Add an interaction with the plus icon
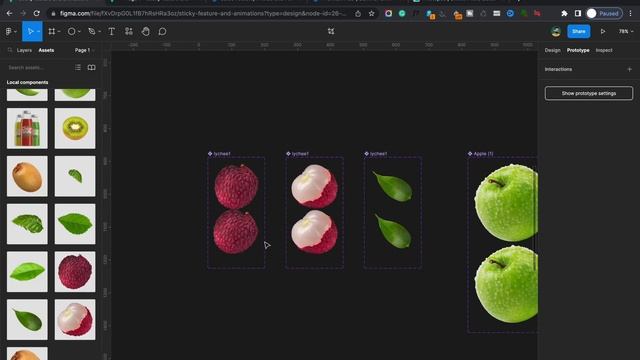Viewport: 640px width, 360px height. click(x=629, y=69)
